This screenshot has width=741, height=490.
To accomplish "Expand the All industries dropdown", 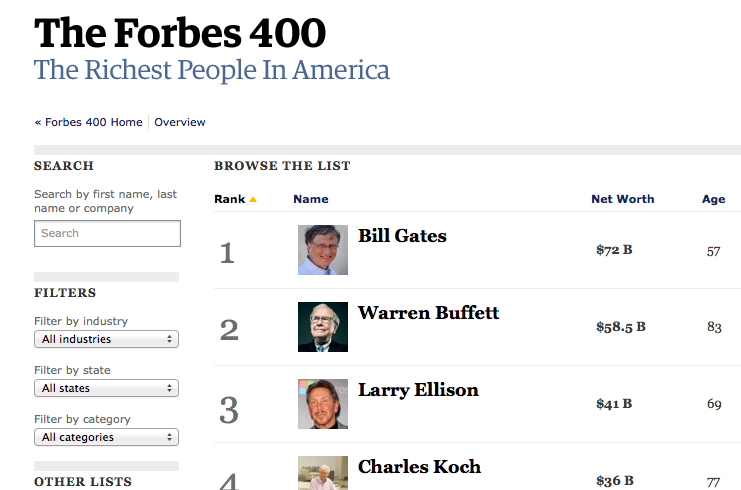I will click(x=107, y=340).
